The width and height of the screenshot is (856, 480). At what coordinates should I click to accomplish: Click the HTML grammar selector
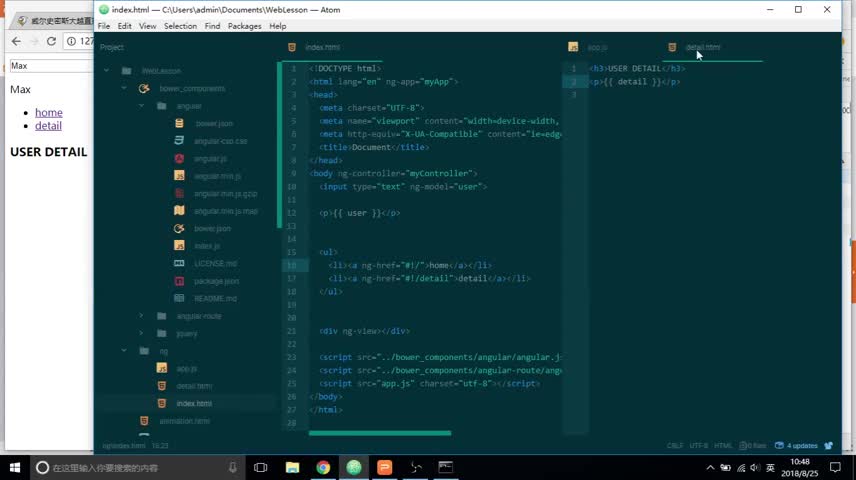(723, 446)
